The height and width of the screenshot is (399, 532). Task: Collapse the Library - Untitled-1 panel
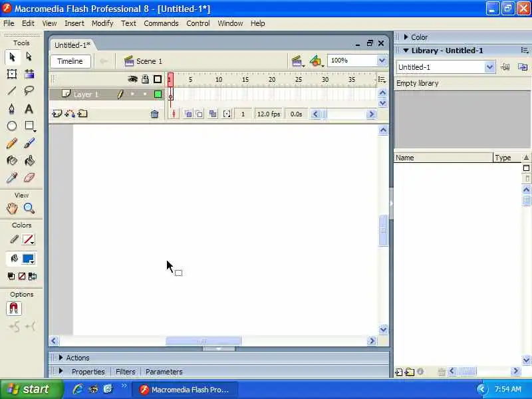click(x=406, y=51)
